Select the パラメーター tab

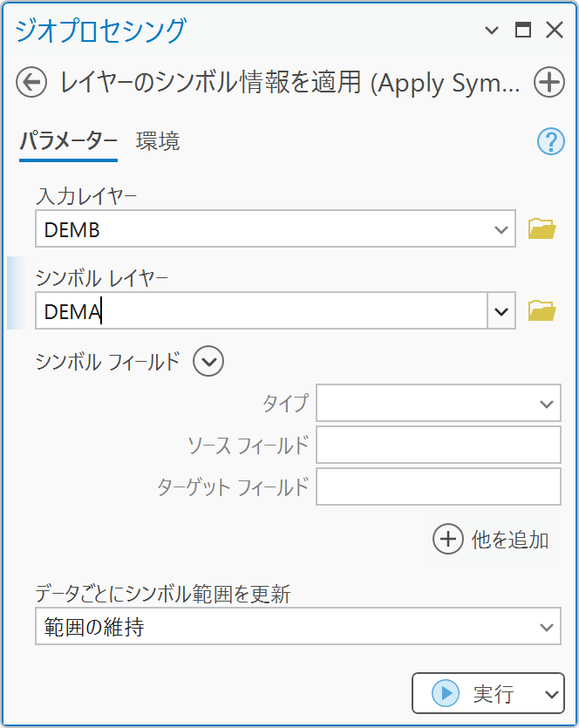click(x=68, y=141)
